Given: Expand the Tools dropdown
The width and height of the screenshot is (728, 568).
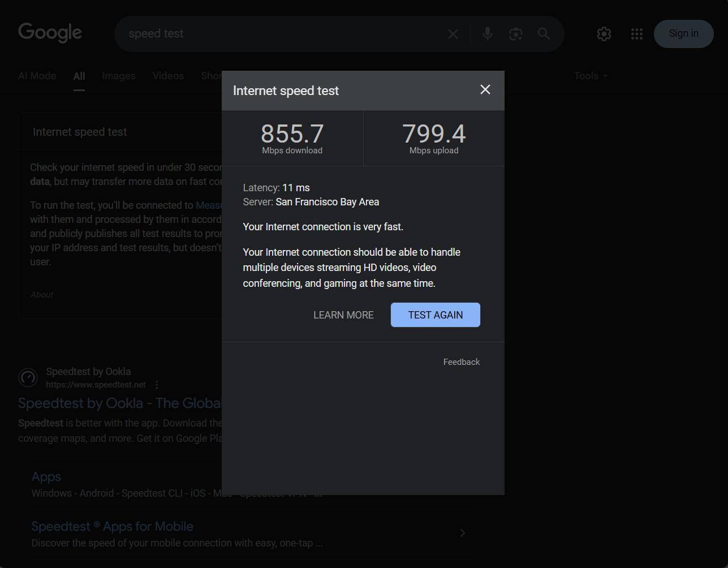Looking at the screenshot, I should (590, 76).
